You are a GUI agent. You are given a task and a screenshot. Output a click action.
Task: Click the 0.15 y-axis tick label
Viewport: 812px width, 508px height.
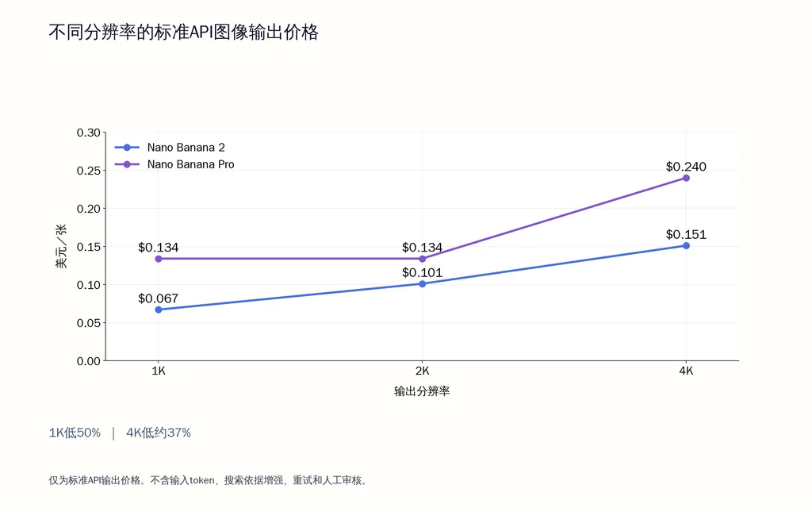point(89,247)
